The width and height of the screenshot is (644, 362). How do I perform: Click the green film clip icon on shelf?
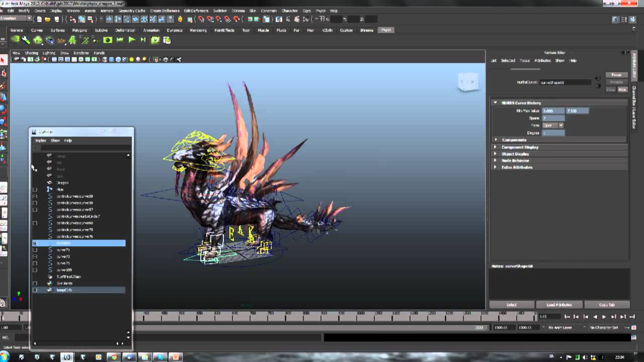click(155, 40)
